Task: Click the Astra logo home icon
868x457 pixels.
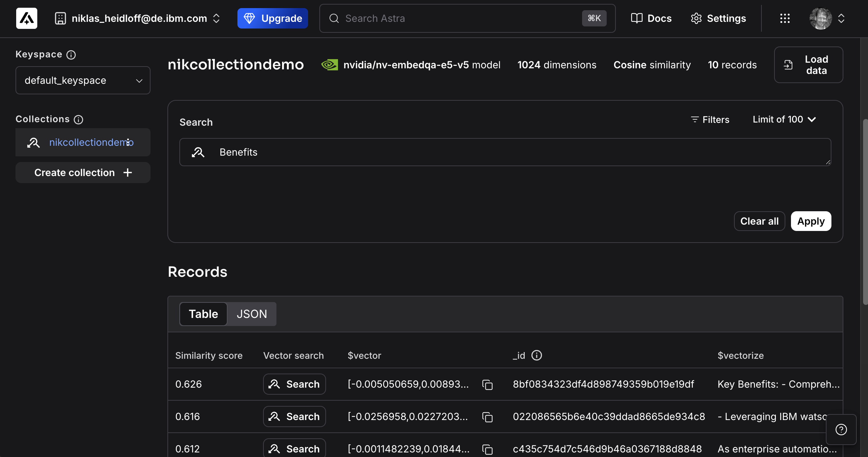Action: click(27, 18)
